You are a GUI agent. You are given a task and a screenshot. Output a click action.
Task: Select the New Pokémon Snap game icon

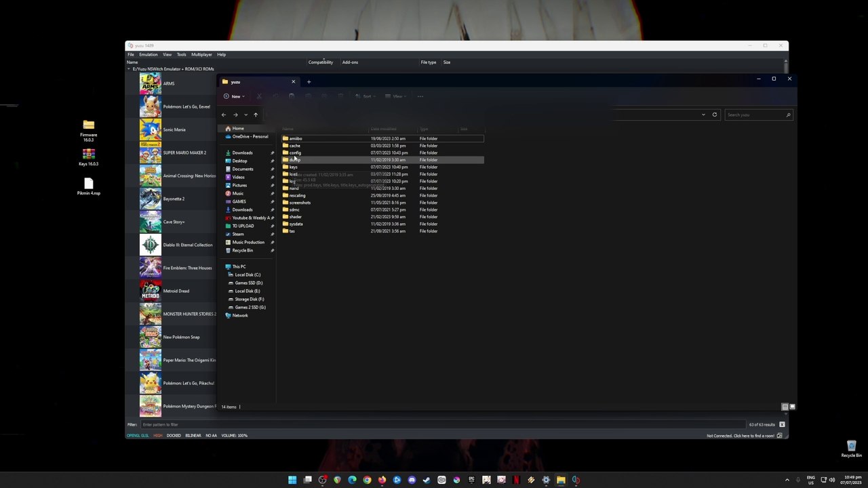click(x=150, y=337)
